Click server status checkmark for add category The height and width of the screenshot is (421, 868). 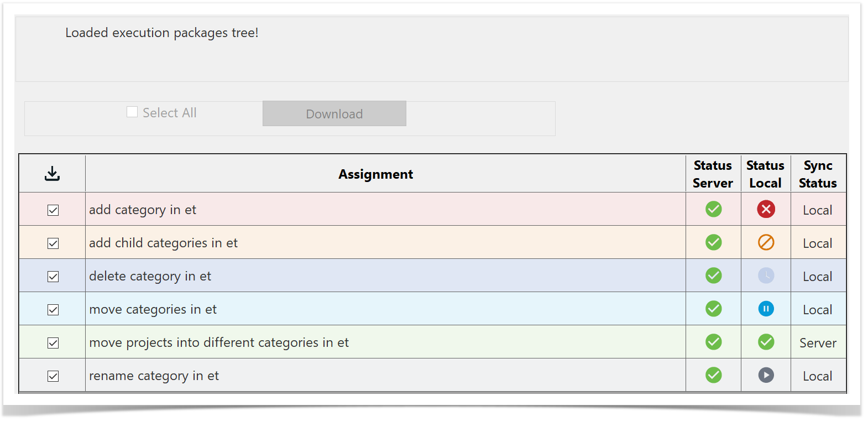tap(713, 209)
